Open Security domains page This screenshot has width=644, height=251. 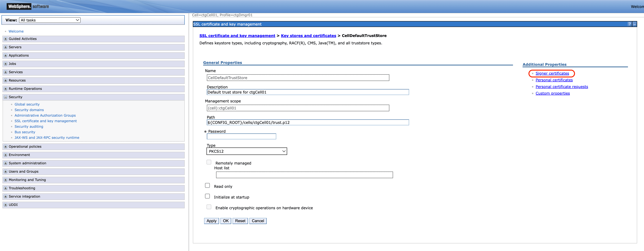[x=29, y=110]
